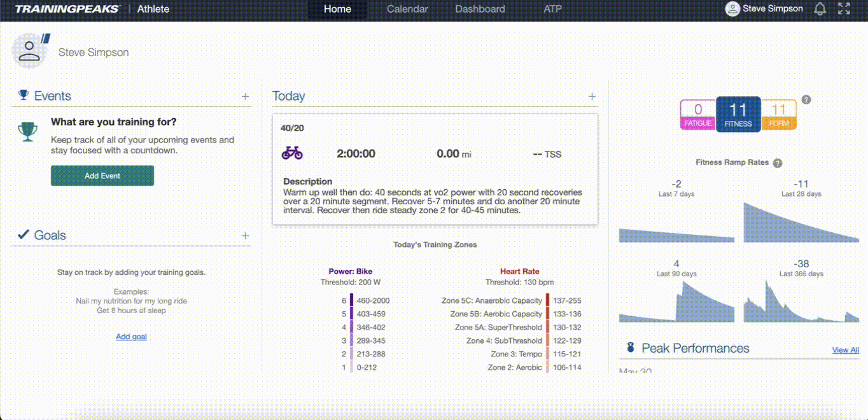Screen dimensions: 868x420
Task: Select the Fitness score box
Action: coord(738,115)
